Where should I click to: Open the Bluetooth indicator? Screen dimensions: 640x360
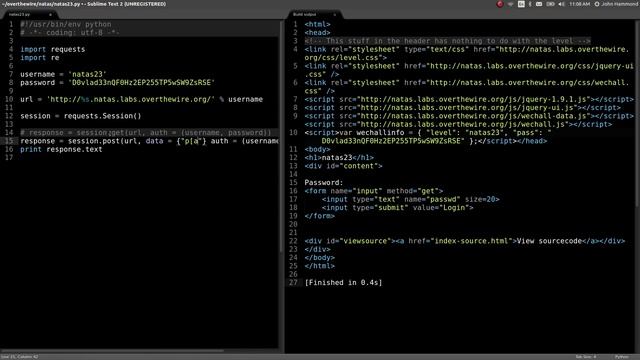tap(530, 4)
